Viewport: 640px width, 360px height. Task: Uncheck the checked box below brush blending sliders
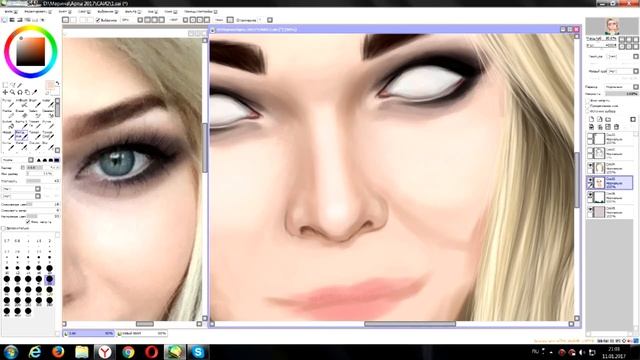pos(28,222)
